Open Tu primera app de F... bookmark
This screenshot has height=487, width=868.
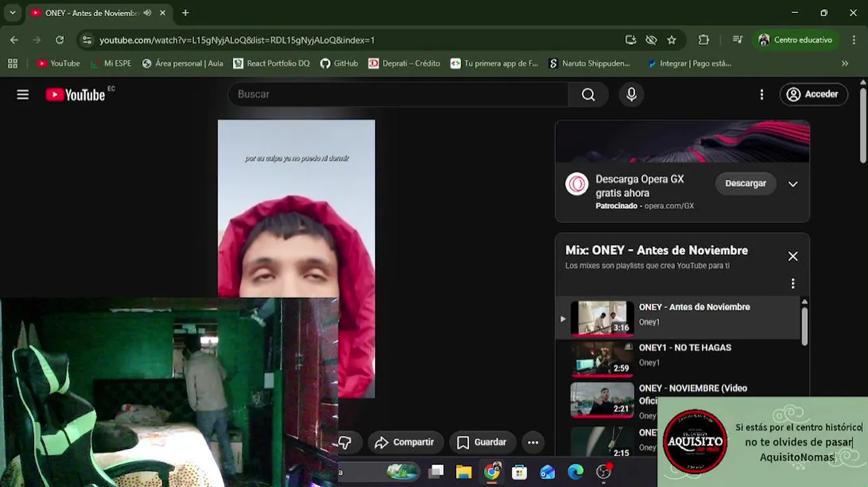click(x=494, y=64)
